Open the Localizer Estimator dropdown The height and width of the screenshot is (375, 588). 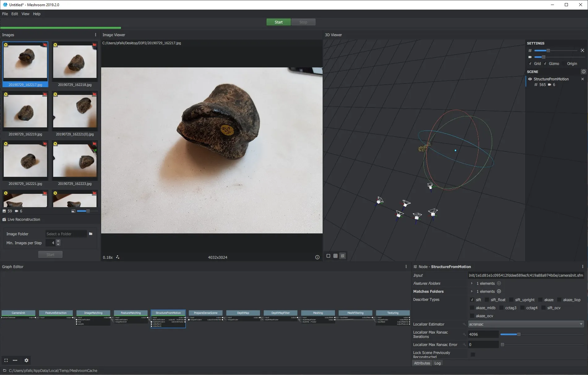(526, 324)
